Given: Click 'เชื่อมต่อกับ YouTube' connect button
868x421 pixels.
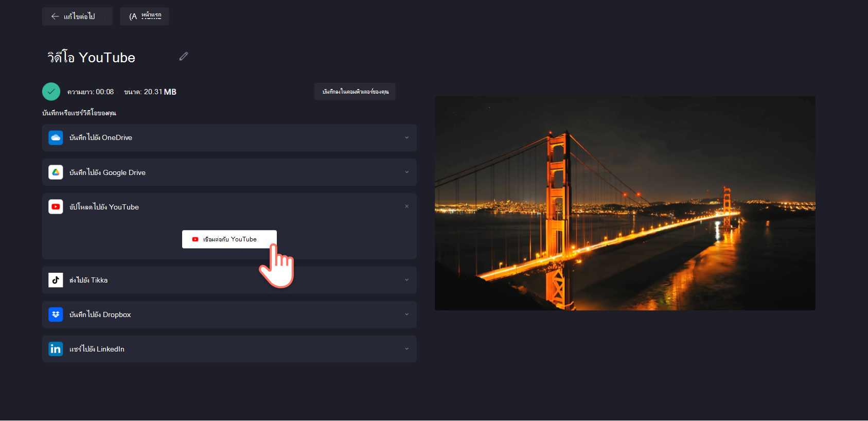Looking at the screenshot, I should pyautogui.click(x=229, y=239).
